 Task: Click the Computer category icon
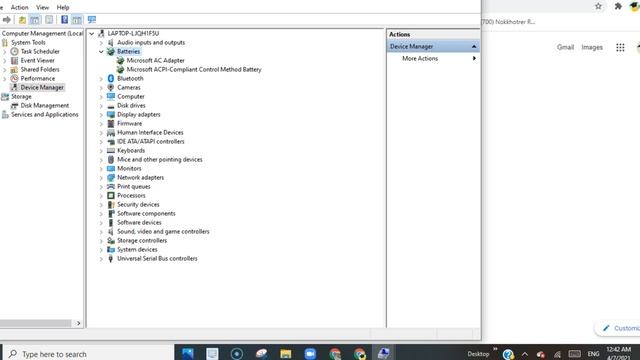[111, 96]
